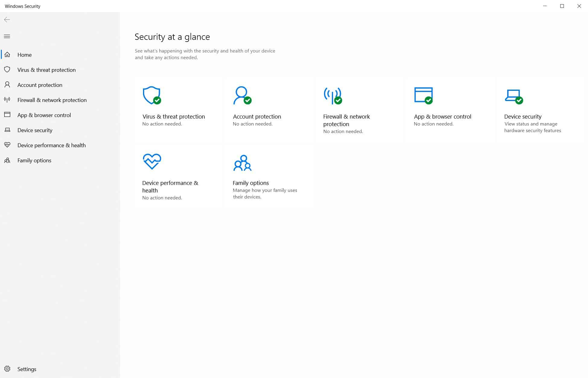Select Home in the navigation pane
The height and width of the screenshot is (378, 588).
[24, 55]
